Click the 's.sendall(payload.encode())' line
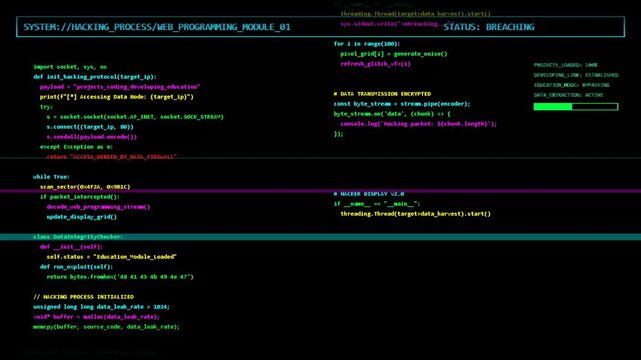This screenshot has width=641, height=360. [x=92, y=137]
